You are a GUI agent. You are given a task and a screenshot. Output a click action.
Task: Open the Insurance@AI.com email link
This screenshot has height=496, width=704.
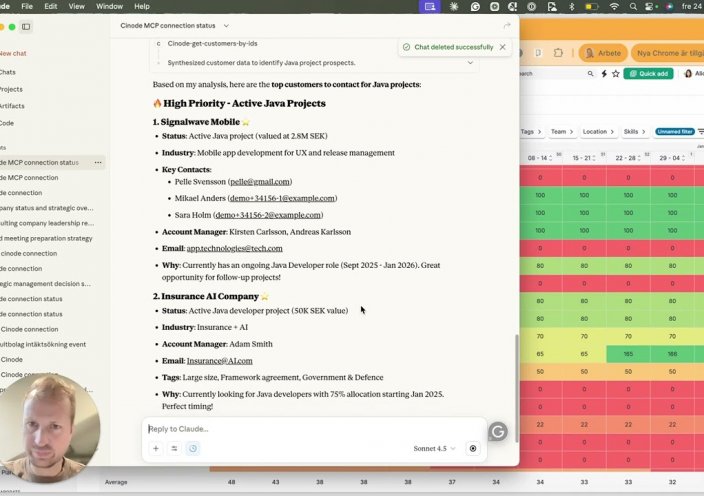[x=220, y=361]
